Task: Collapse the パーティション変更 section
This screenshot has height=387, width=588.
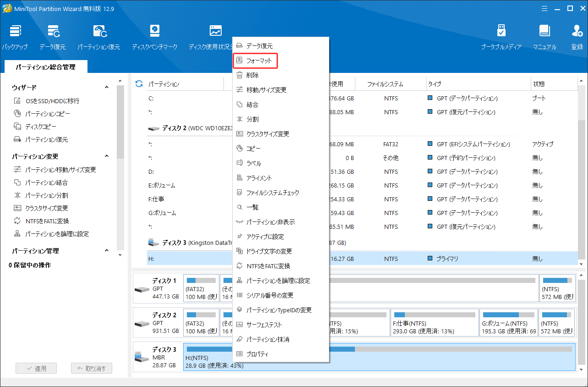Action: point(107,156)
